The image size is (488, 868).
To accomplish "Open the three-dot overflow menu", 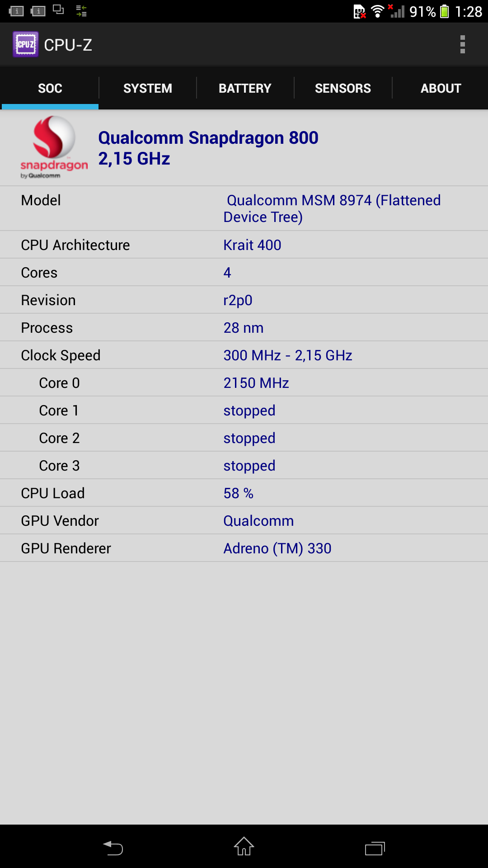I will pyautogui.click(x=462, y=44).
